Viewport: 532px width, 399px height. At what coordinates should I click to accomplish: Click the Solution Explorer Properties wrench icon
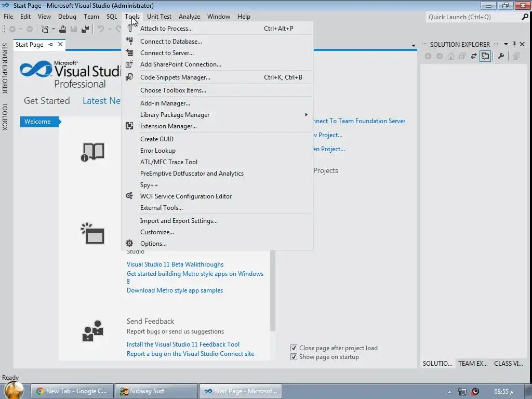point(501,56)
